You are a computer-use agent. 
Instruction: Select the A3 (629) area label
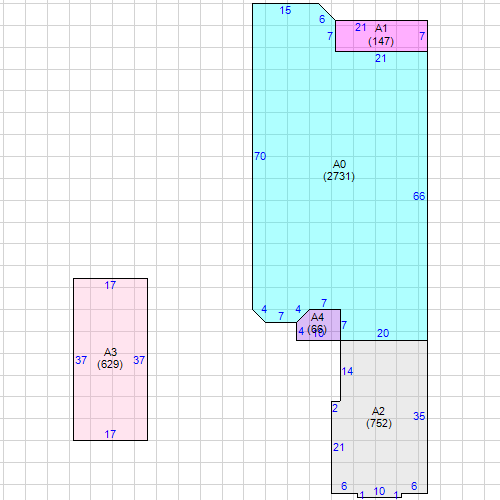pyautogui.click(x=110, y=358)
